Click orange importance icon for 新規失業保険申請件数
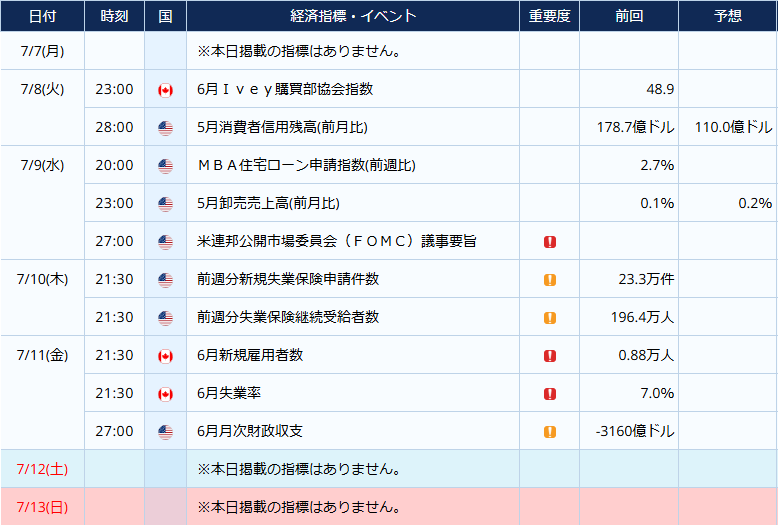Image resolution: width=778 pixels, height=526 pixels. pyautogui.click(x=550, y=280)
